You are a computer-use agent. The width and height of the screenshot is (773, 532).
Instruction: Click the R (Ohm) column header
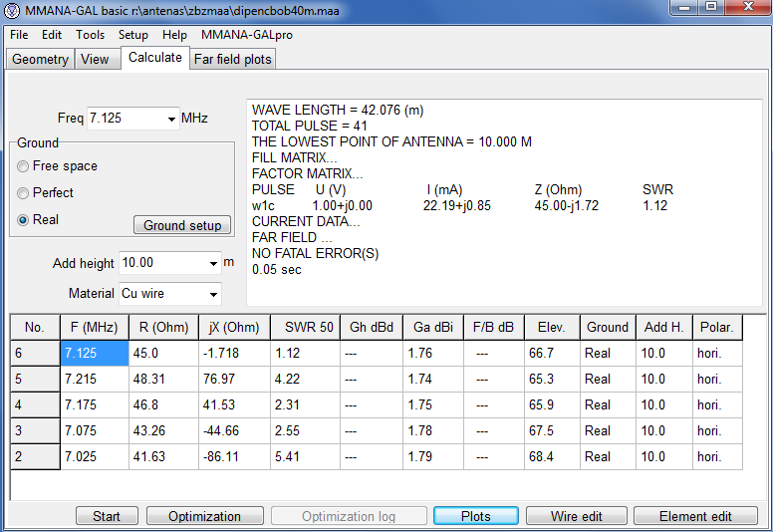163,328
